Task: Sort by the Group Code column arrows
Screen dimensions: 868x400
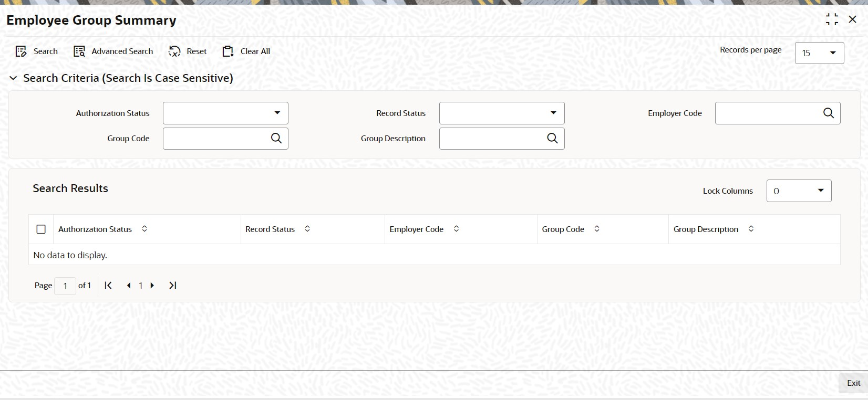Action: 597,229
